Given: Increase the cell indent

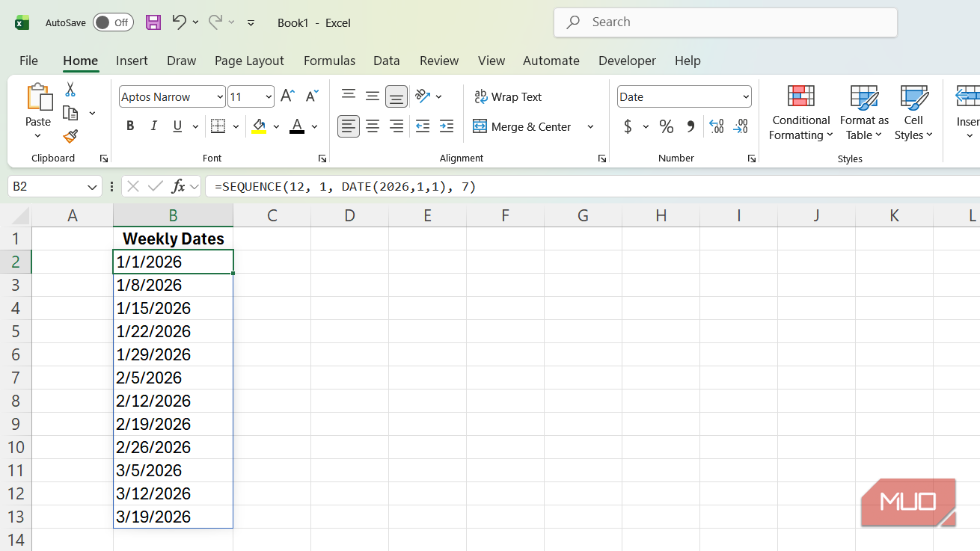Looking at the screenshot, I should [x=447, y=126].
